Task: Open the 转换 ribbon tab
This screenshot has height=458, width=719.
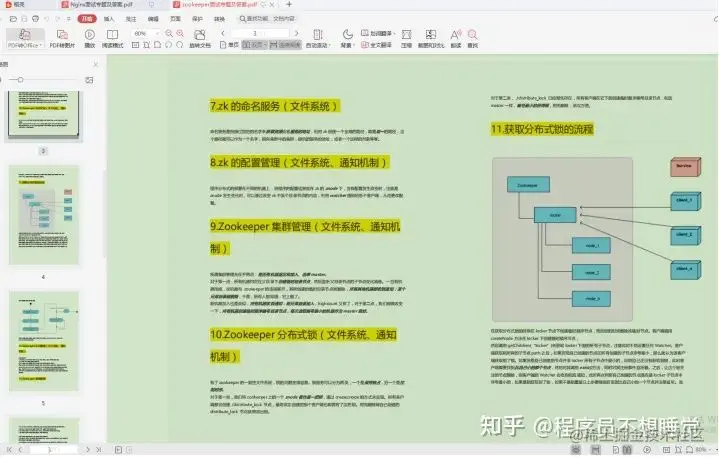Action: pyautogui.click(x=219, y=19)
